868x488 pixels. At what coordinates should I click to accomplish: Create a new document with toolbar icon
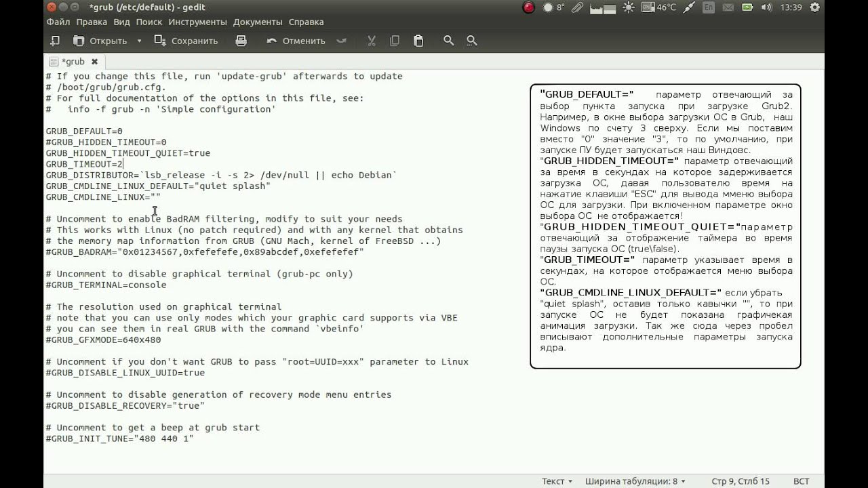[56, 41]
